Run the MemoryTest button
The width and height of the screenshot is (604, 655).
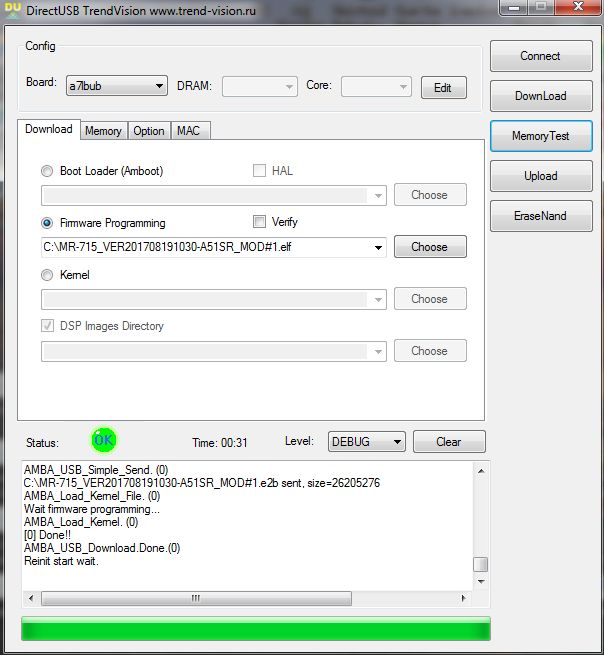point(540,136)
